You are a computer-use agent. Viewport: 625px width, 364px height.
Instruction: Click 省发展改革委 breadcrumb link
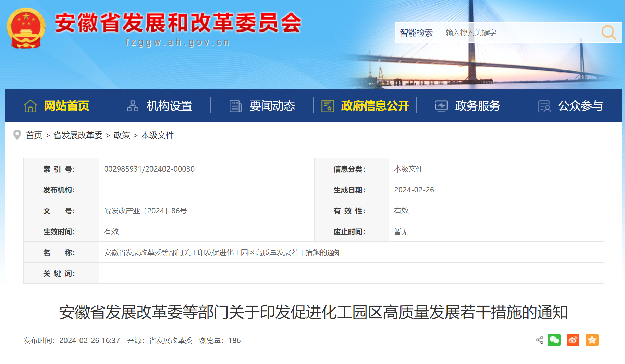(78, 135)
